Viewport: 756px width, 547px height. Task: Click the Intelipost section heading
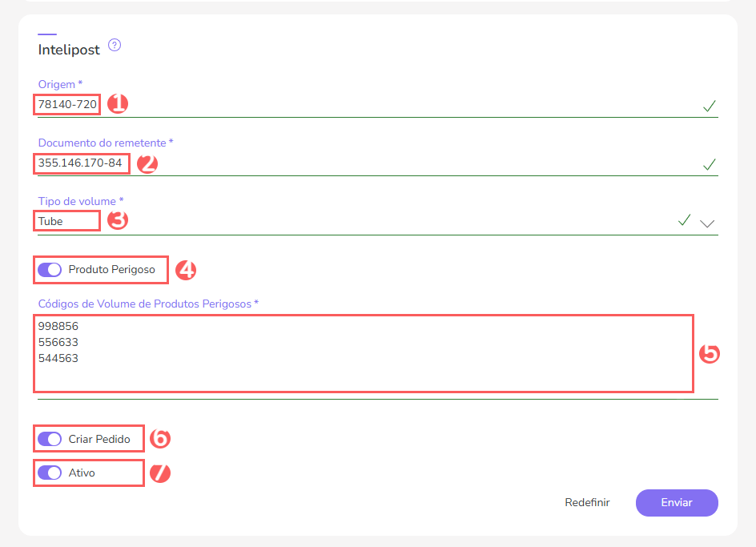(x=69, y=50)
